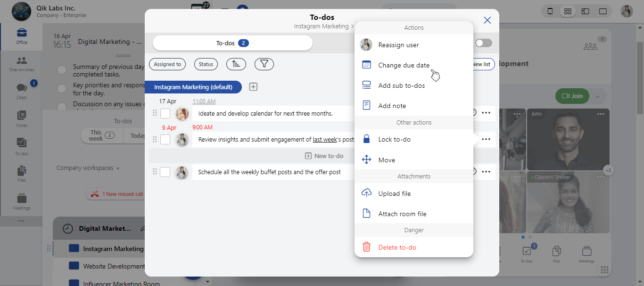Open Chats in the left sidebar

pos(22,91)
